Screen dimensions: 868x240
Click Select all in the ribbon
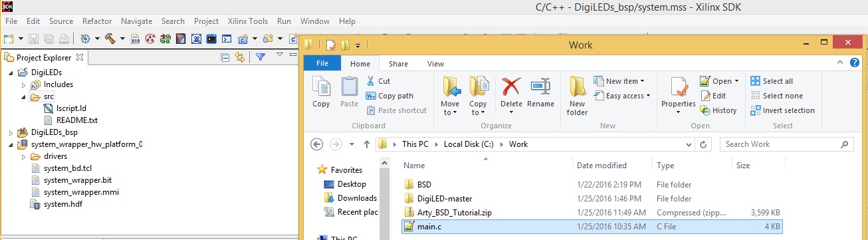click(x=772, y=81)
